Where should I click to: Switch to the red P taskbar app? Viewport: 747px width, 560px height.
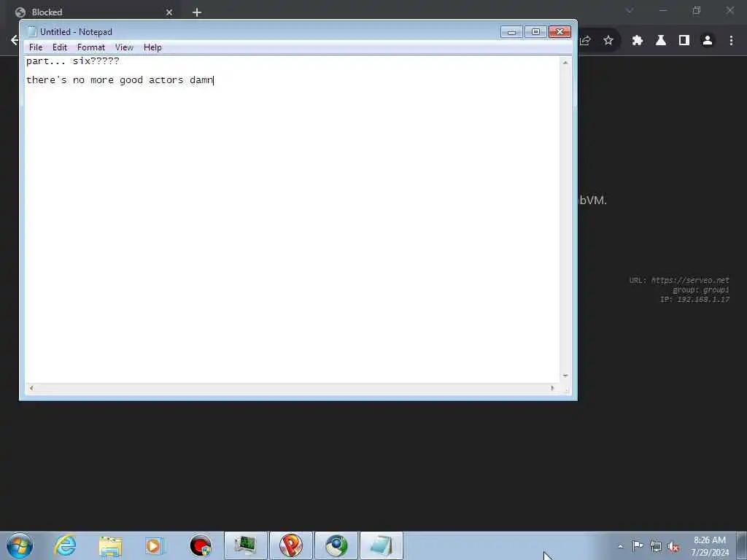pyautogui.click(x=291, y=545)
